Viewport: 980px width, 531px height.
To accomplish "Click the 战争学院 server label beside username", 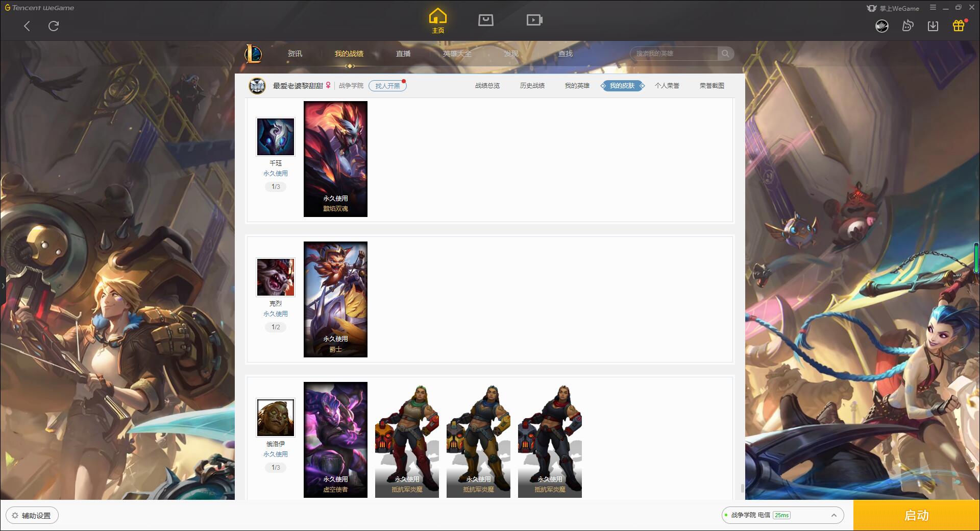I will 351,86.
